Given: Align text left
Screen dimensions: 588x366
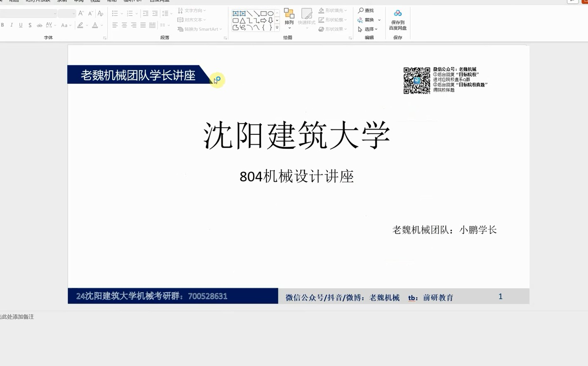Looking at the screenshot, I should tap(115, 25).
